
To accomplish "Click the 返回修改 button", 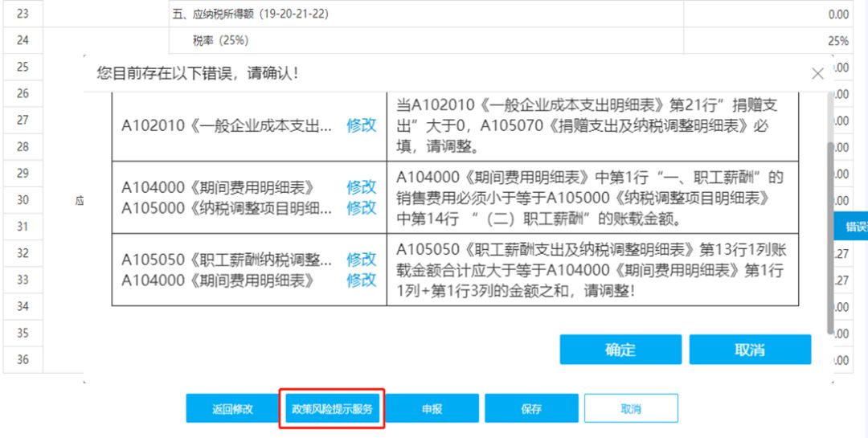I will 232,408.
